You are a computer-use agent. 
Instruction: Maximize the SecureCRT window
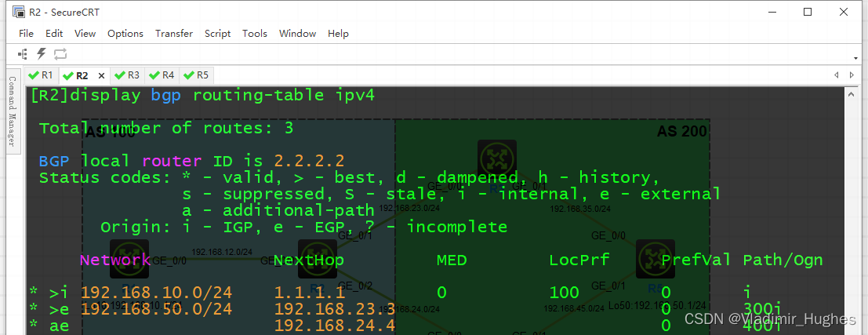coord(808,12)
